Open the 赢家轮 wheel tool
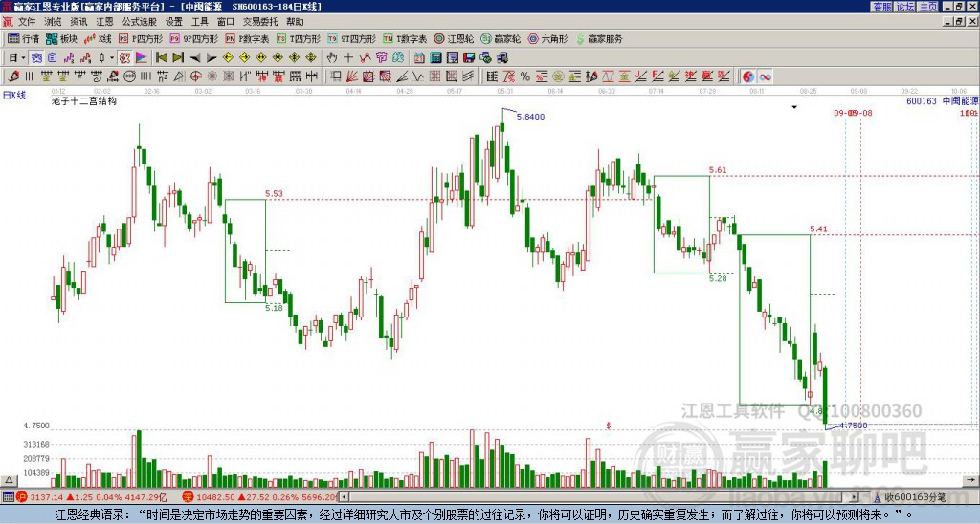The image size is (980, 524). click(501, 38)
